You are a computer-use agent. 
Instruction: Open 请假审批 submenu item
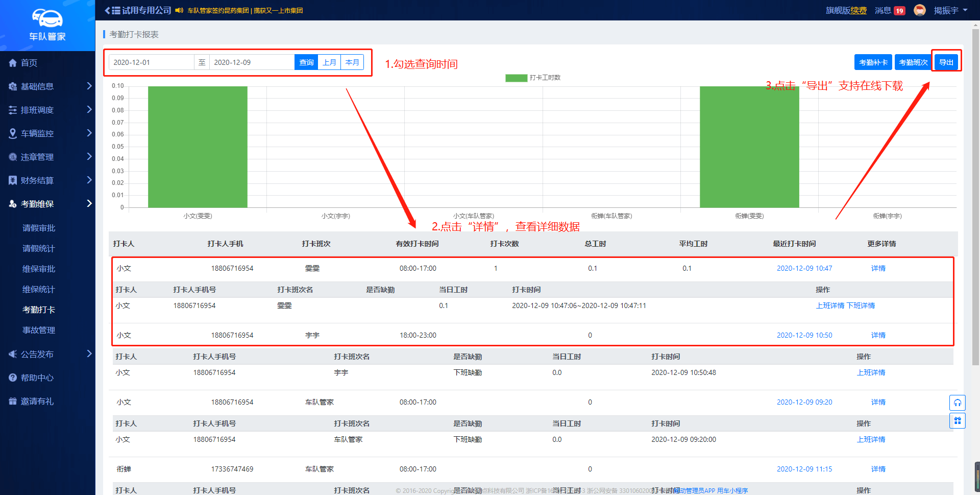point(39,228)
